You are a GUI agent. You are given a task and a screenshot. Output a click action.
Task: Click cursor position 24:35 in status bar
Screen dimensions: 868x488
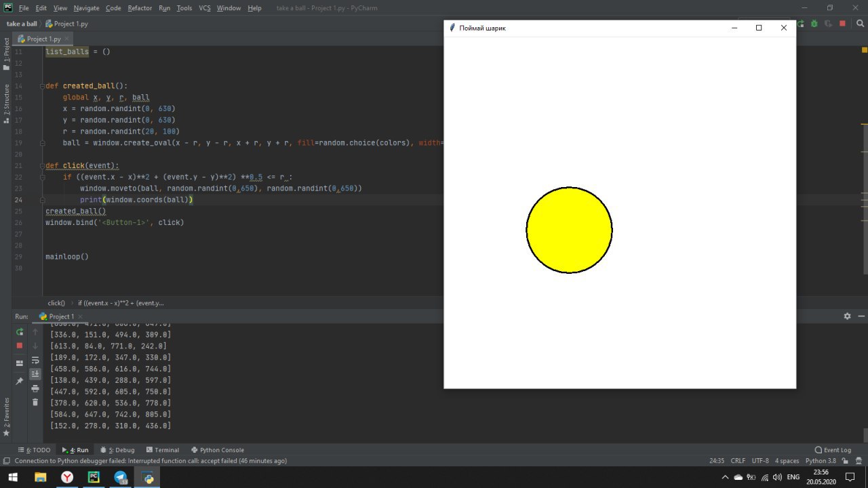[x=717, y=461]
